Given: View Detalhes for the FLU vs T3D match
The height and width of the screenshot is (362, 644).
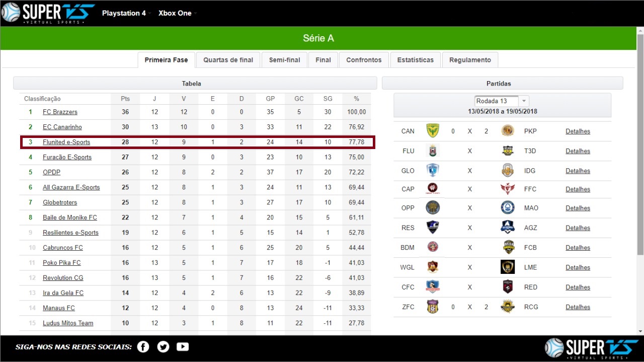Looking at the screenshot, I should 578,151.
